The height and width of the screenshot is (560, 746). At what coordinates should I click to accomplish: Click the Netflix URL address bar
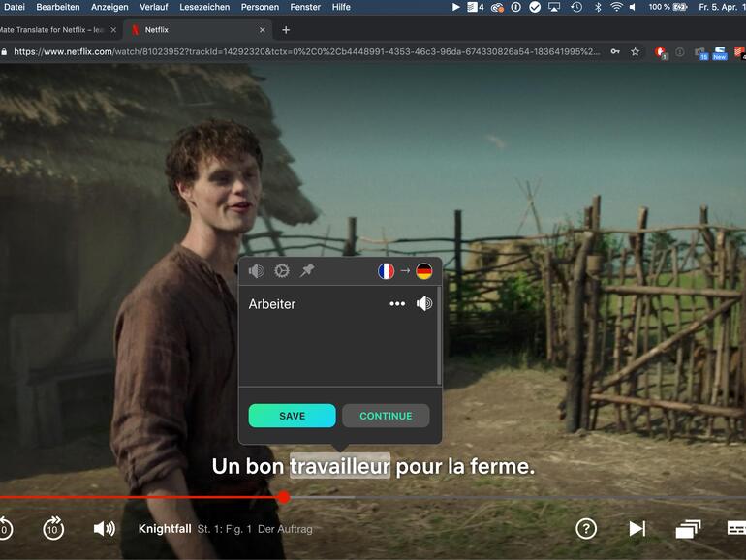307,52
